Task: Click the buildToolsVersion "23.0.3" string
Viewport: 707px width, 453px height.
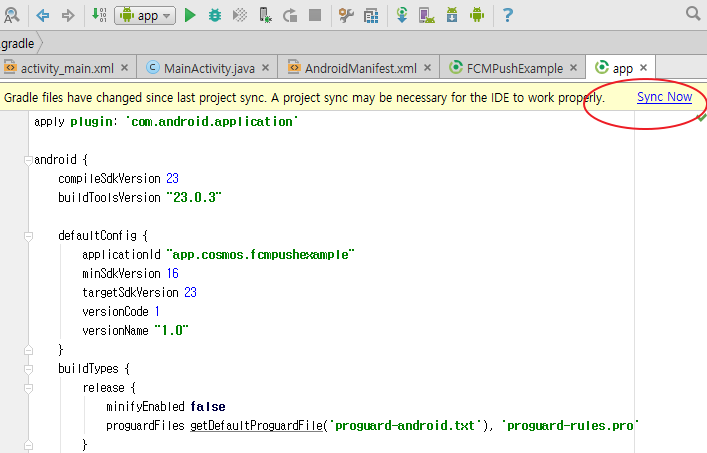Action: click(x=194, y=197)
